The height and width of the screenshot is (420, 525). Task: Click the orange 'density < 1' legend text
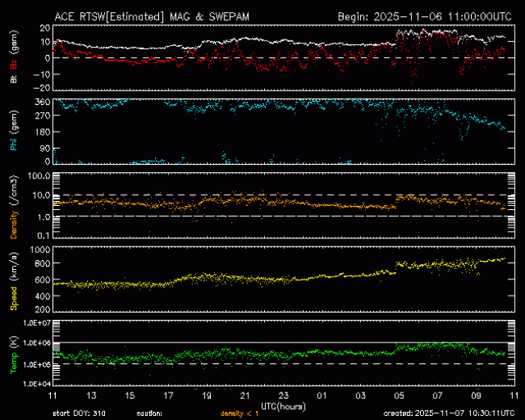tap(240, 414)
